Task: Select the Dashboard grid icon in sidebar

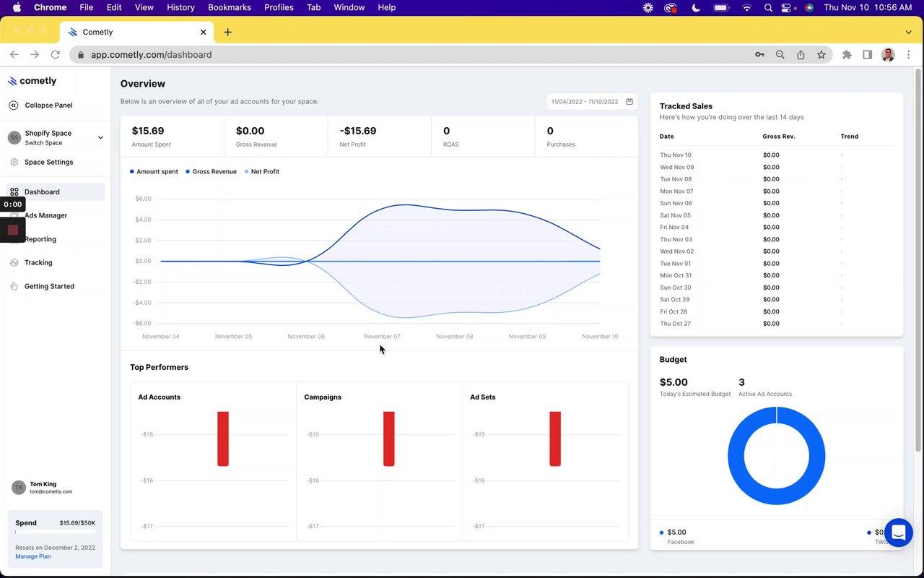Action: [14, 192]
